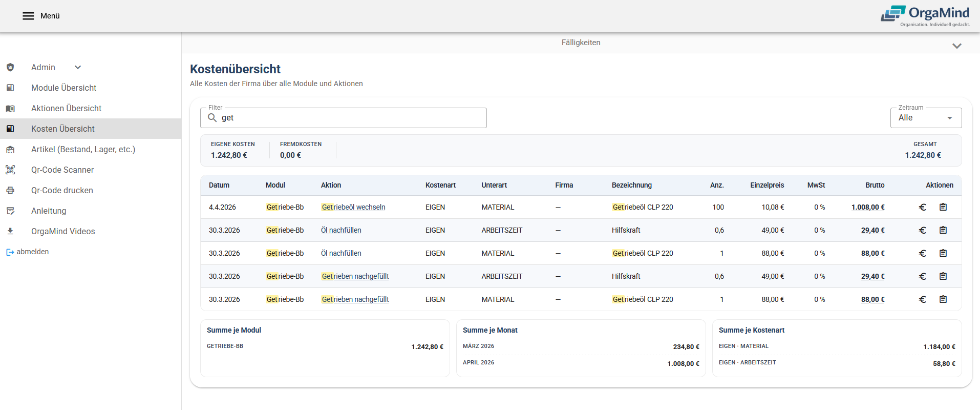Open Module Übersicht in the sidebar
Viewport: 980px width, 410px height.
[63, 88]
